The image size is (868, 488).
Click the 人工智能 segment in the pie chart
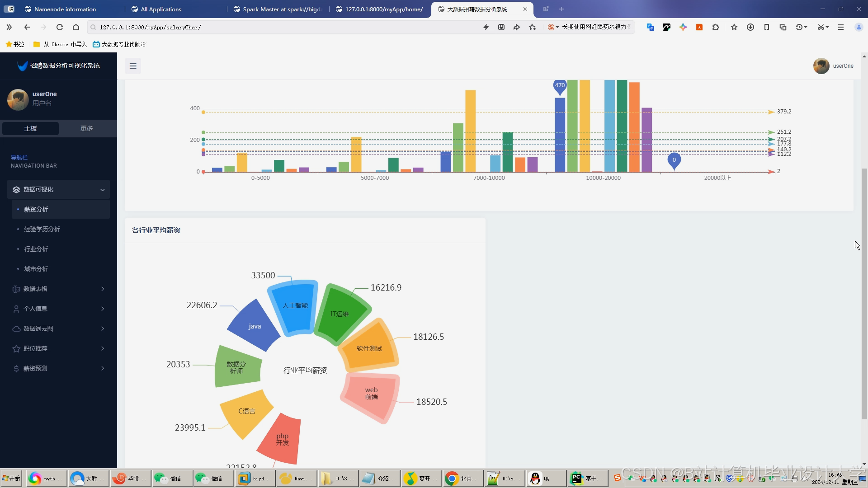pyautogui.click(x=295, y=306)
